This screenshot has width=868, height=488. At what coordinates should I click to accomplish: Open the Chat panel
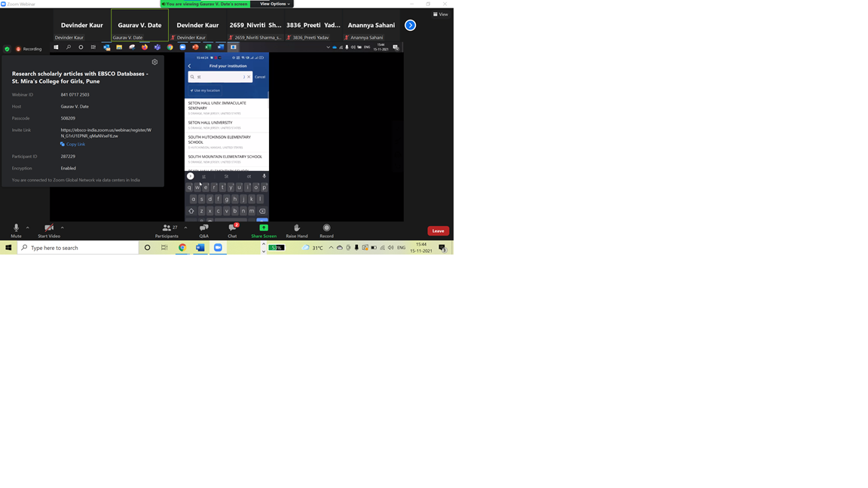232,227
